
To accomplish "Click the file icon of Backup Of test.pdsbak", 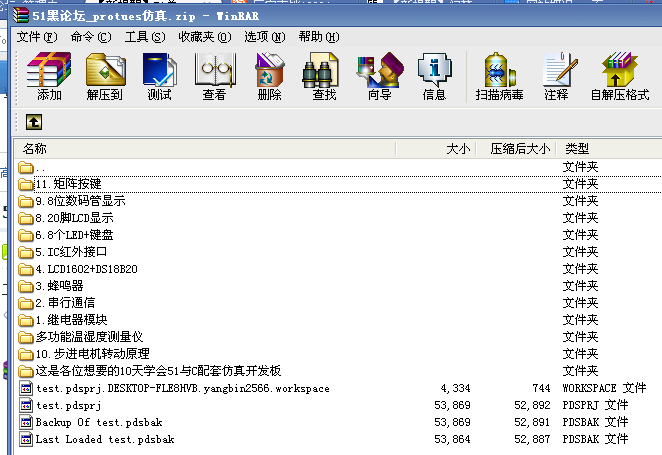I will (26, 422).
